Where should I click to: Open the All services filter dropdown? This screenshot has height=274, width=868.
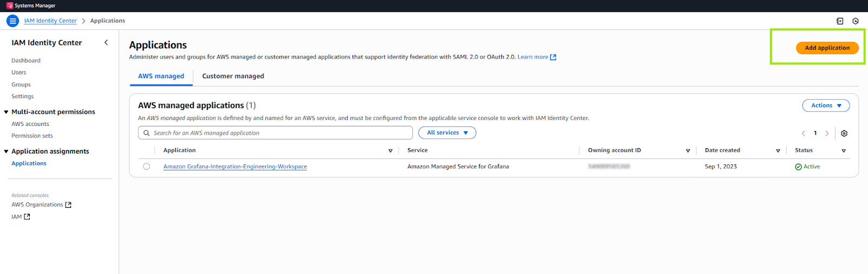click(x=447, y=133)
